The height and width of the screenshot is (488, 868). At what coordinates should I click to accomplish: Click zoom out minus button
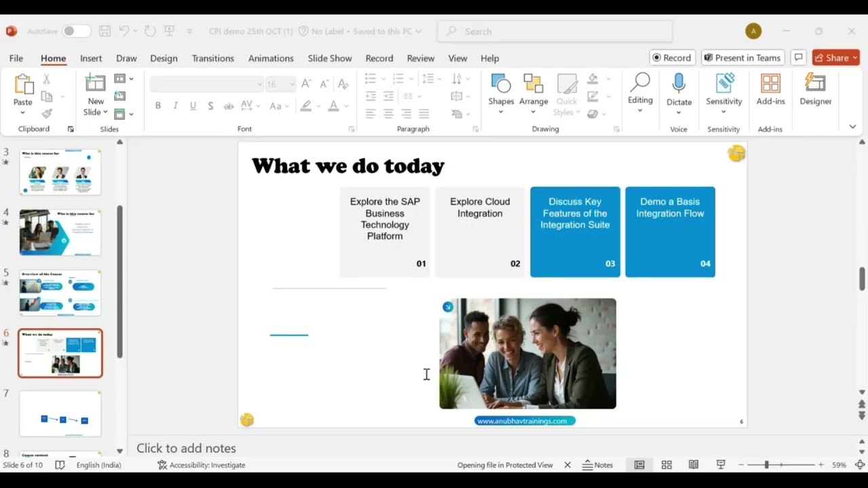coord(741,465)
